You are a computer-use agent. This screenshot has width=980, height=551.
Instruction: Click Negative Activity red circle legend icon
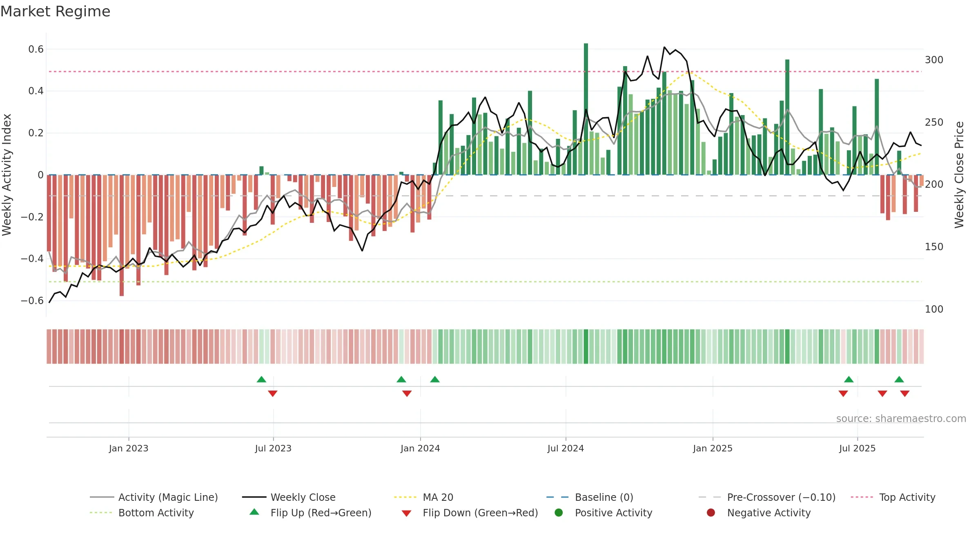coord(711,513)
